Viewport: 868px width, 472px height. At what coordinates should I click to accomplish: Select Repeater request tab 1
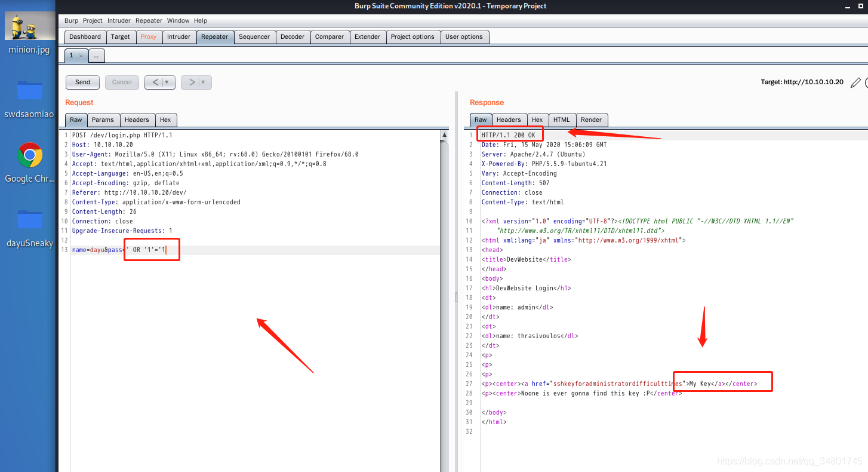point(72,56)
